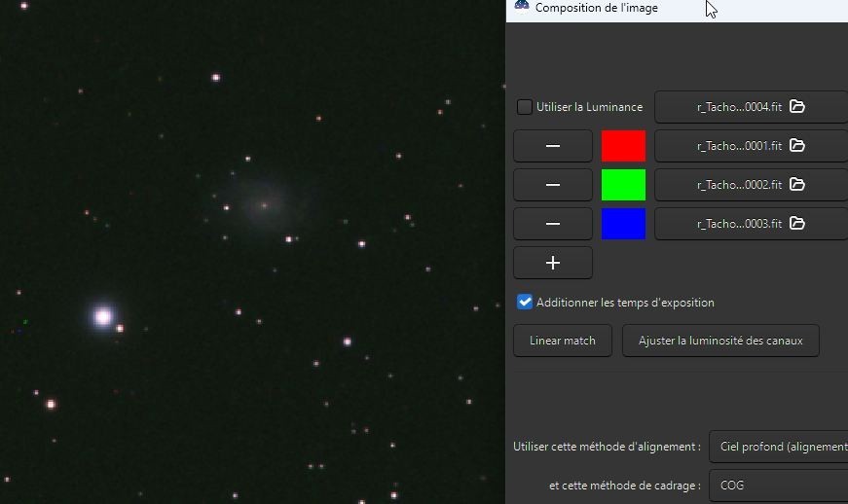Click the Linear match button
This screenshot has width=848, height=504.
coord(563,341)
